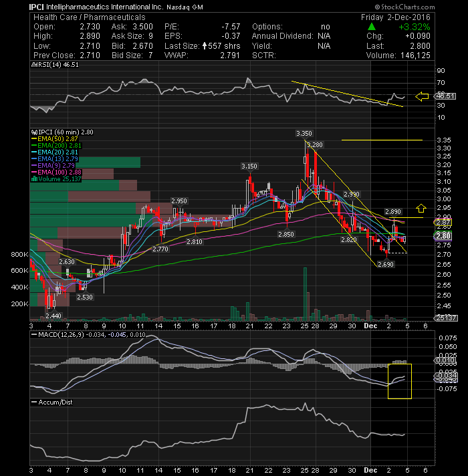Click the 2.990 price label
The width and height of the screenshot is (468, 476).
click(x=351, y=195)
